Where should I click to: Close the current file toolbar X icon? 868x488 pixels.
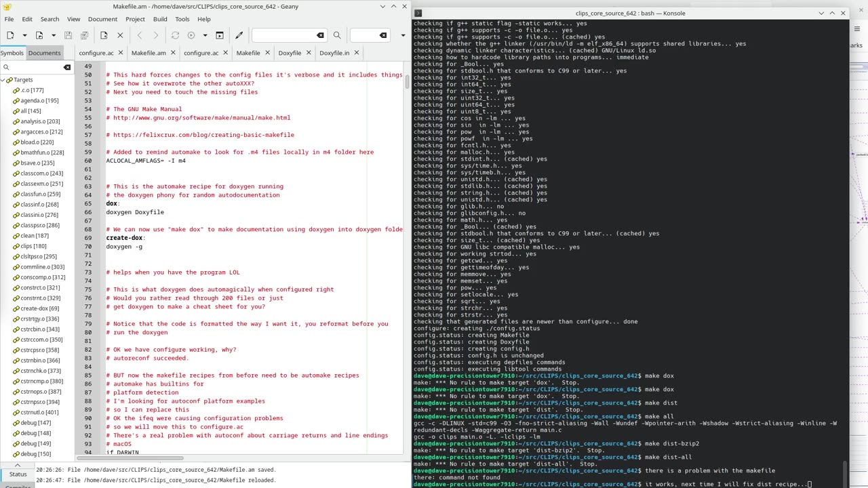[x=120, y=35]
